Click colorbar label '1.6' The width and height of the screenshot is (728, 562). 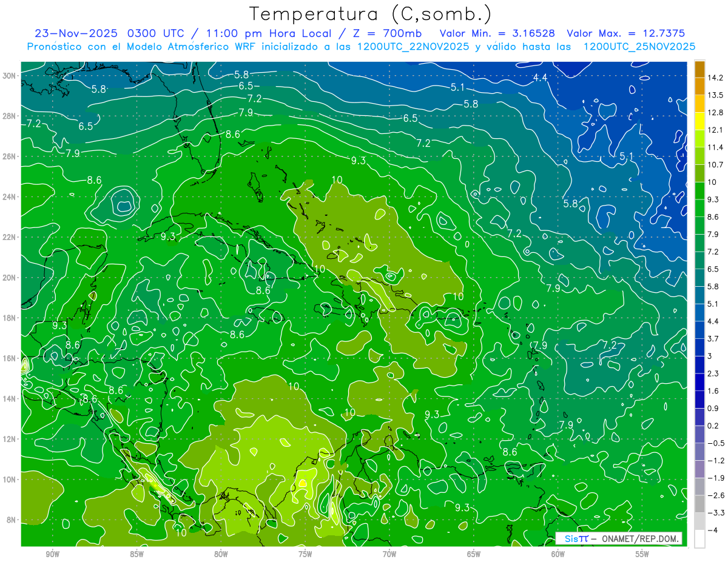pos(713,391)
